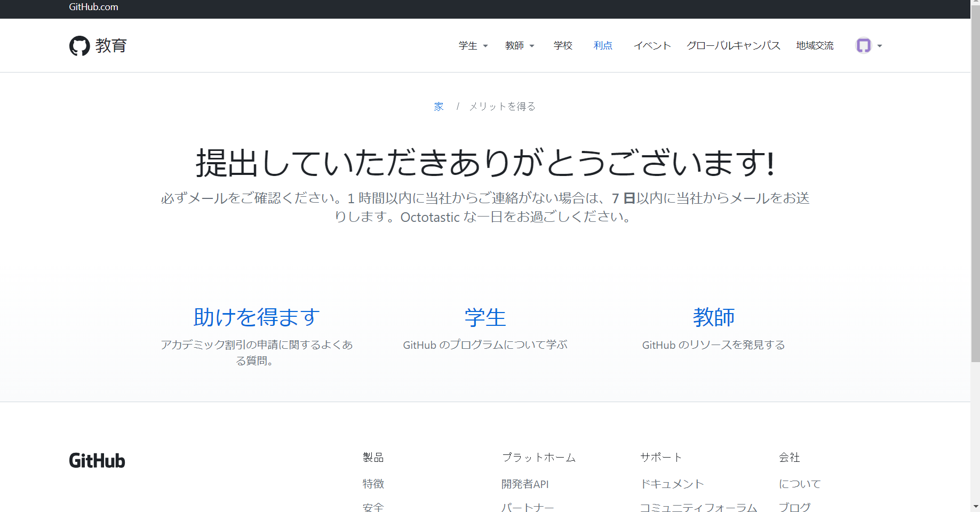Screen dimensions: 980x512
Task: Click the プラットホーム footer column heading
Action: [539, 457]
